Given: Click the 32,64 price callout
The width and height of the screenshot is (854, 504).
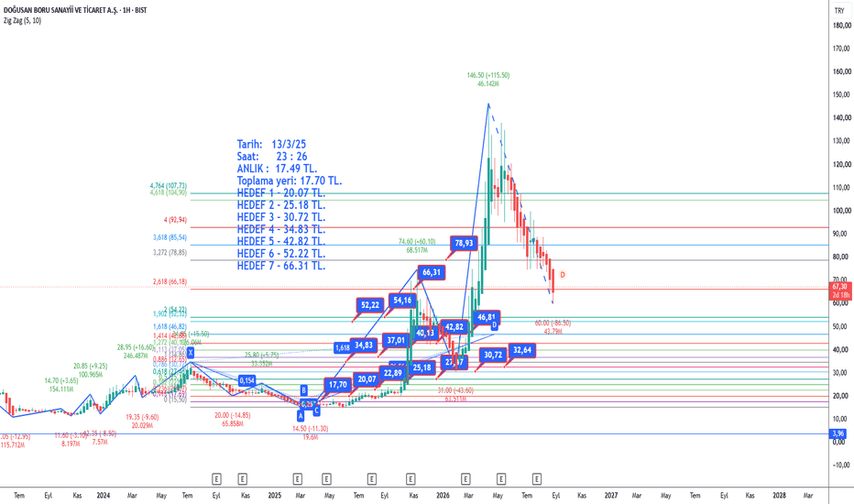Looking at the screenshot, I should coord(522,350).
